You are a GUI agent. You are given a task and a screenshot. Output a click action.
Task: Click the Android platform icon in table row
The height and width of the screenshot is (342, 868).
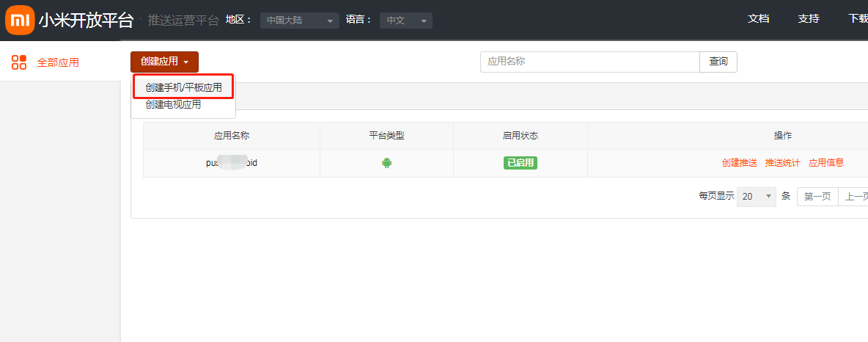tap(387, 163)
